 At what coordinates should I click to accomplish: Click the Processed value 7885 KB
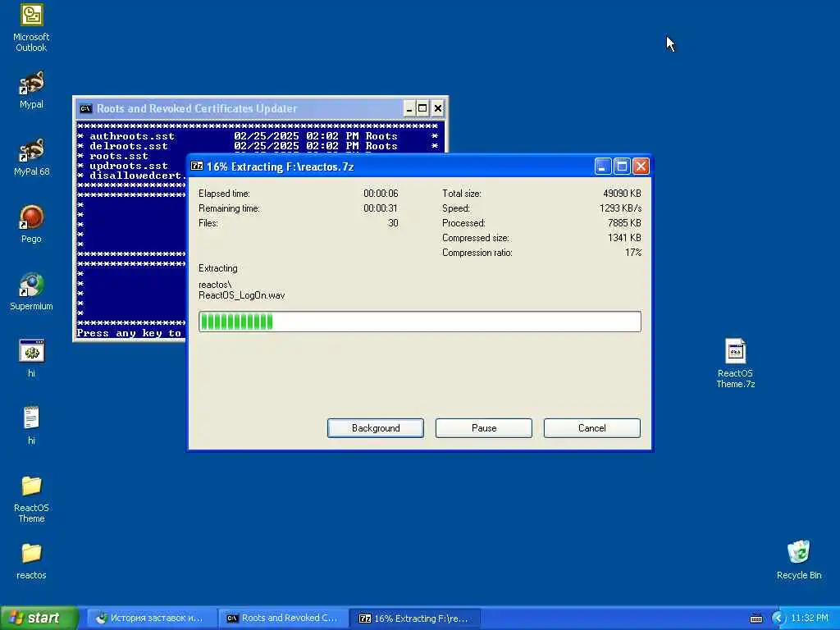(624, 223)
